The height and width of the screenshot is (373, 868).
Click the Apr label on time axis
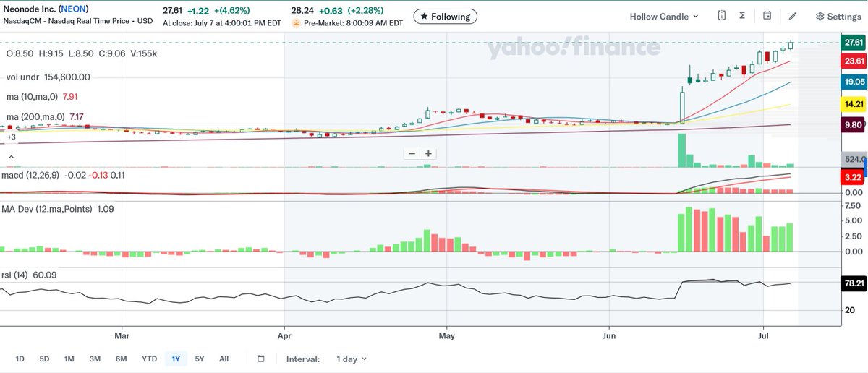pyautogui.click(x=284, y=335)
